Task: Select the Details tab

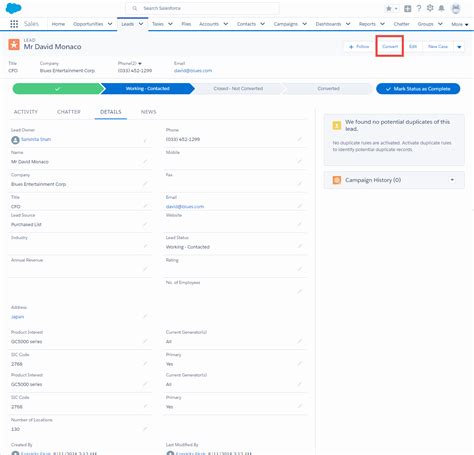Action: 111,112
